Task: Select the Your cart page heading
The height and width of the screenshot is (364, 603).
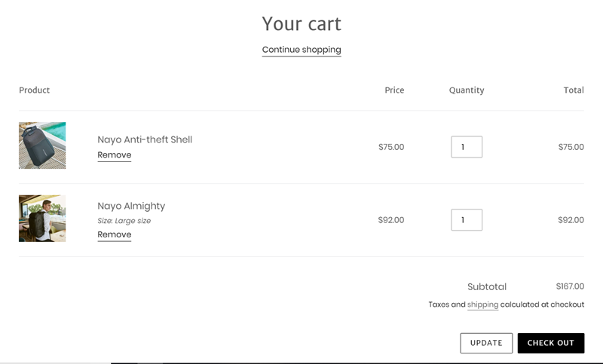Action: click(301, 24)
